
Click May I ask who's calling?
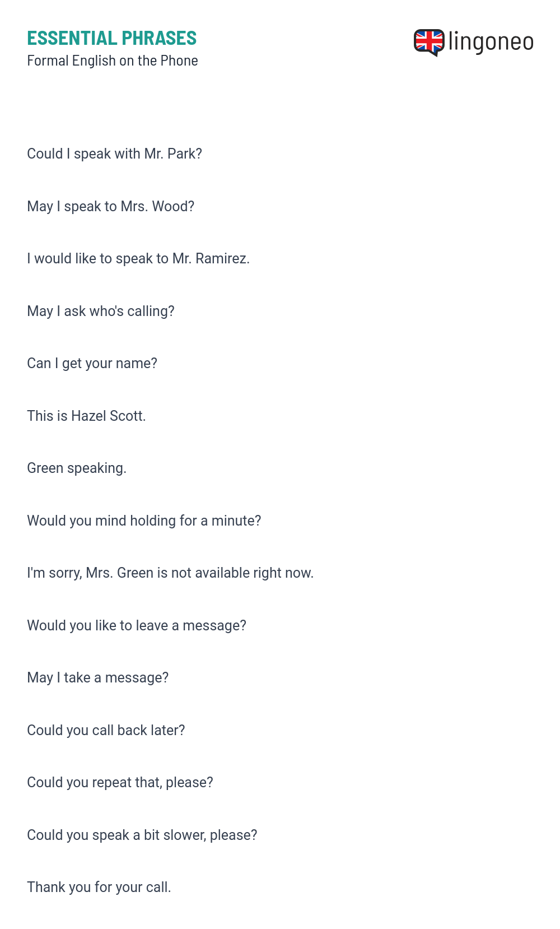[101, 311]
